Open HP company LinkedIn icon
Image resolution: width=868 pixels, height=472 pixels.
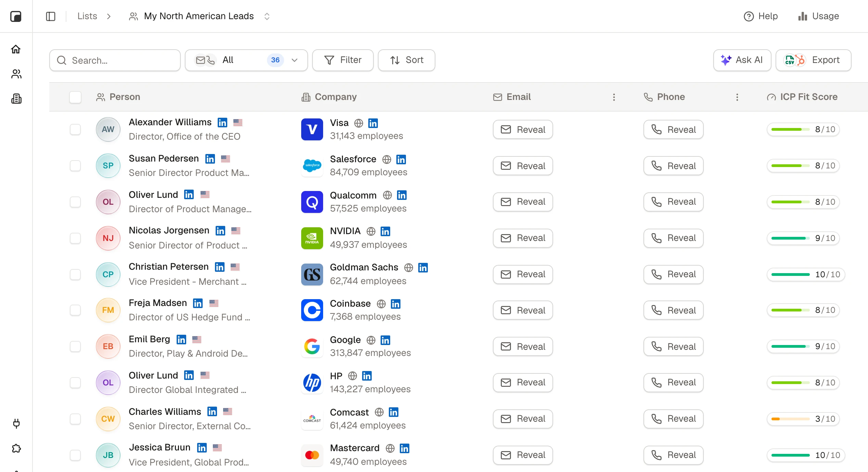[x=367, y=376]
